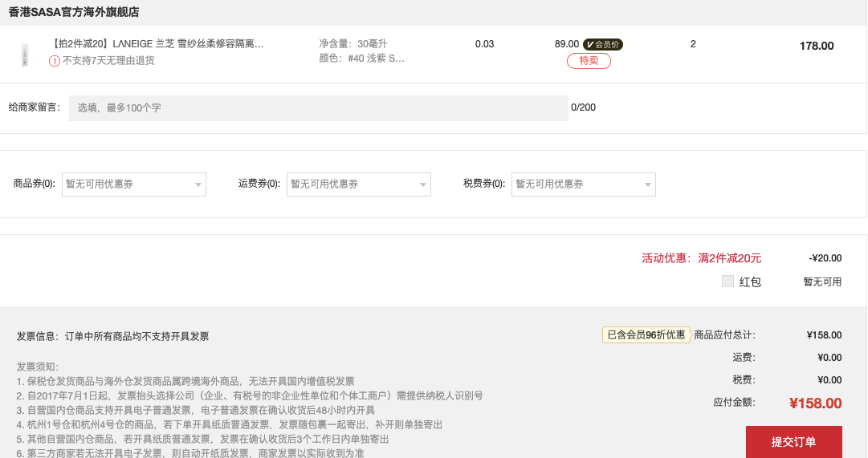Toggle the 红包 red packet checkbox
Image resolution: width=868 pixels, height=458 pixels.
coord(727,281)
